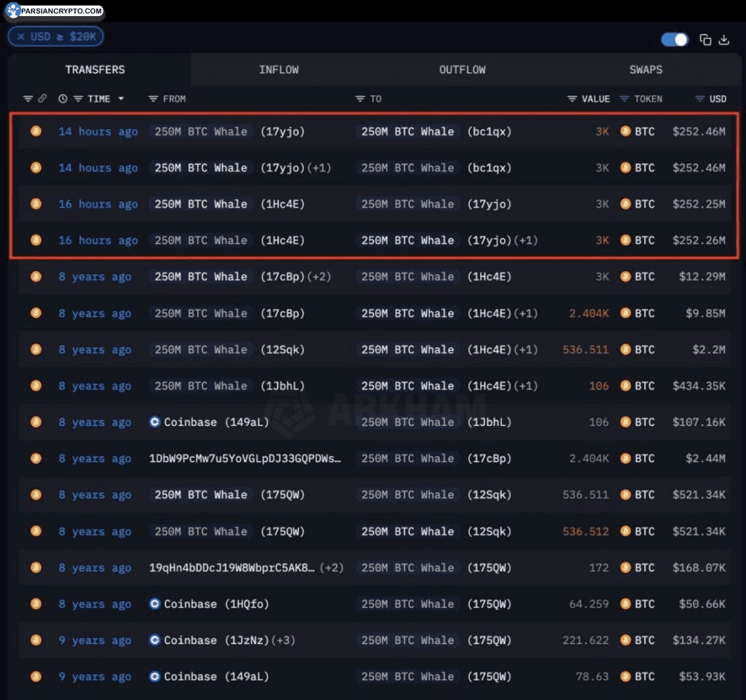Open the filter icon beside TO column
The image size is (746, 700).
360,98
